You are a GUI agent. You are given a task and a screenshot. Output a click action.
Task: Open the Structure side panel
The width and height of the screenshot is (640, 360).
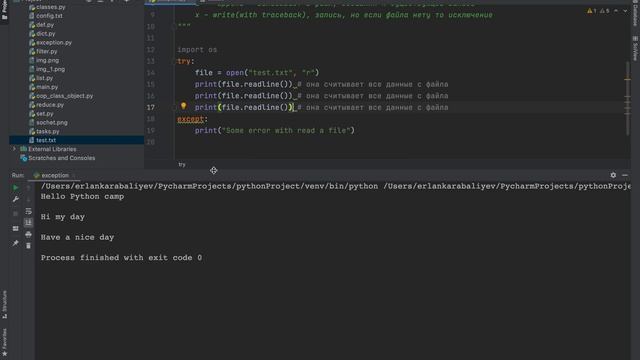tap(4, 304)
